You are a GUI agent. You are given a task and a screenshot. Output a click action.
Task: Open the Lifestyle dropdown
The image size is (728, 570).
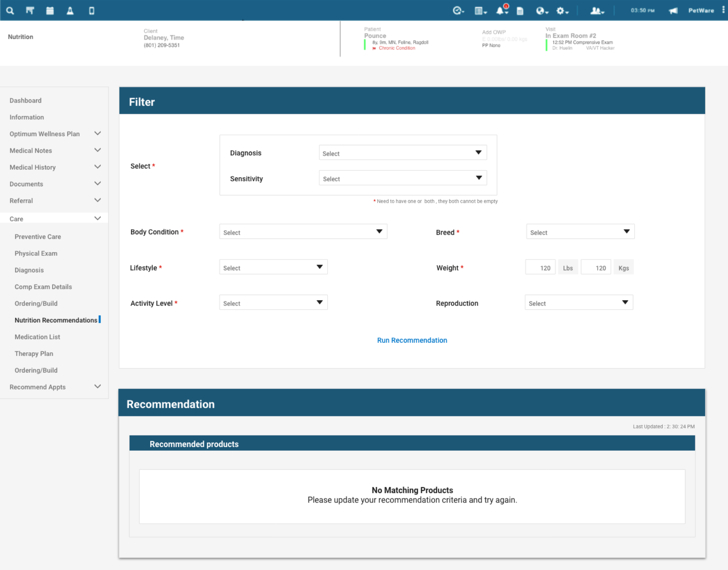click(x=273, y=267)
